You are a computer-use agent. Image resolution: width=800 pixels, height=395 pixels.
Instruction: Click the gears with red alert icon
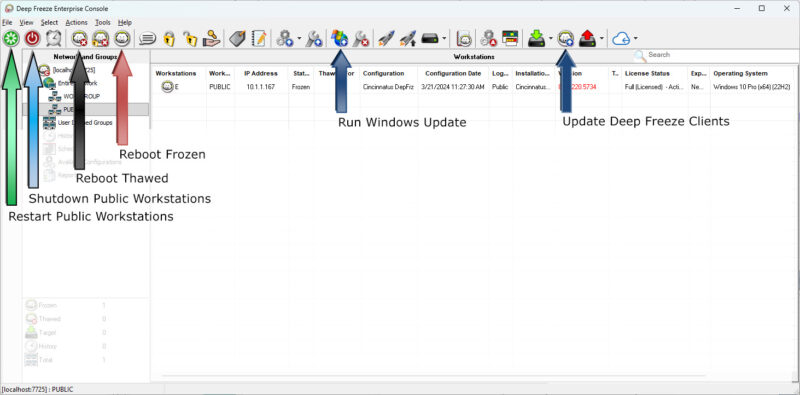488,38
